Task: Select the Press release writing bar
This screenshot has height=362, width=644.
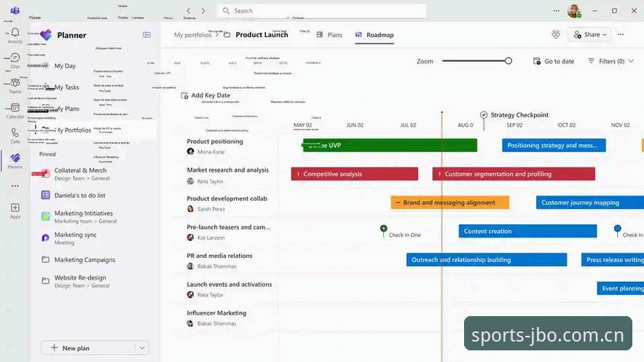Action: [613, 260]
